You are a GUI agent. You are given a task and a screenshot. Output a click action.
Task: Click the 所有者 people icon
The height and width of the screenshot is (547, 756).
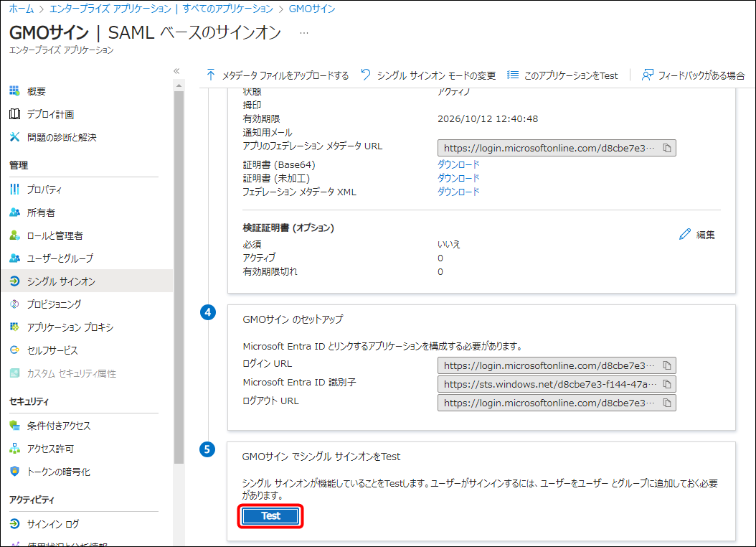(14, 212)
